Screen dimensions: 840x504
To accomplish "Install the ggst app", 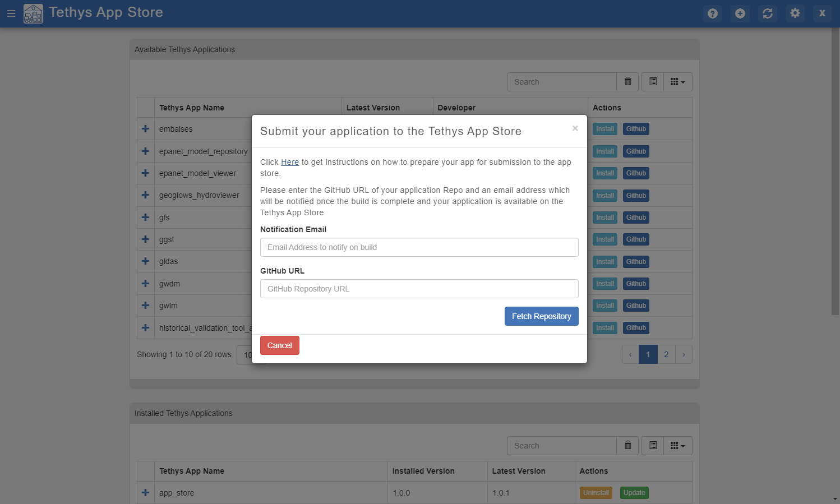I will click(x=605, y=239).
